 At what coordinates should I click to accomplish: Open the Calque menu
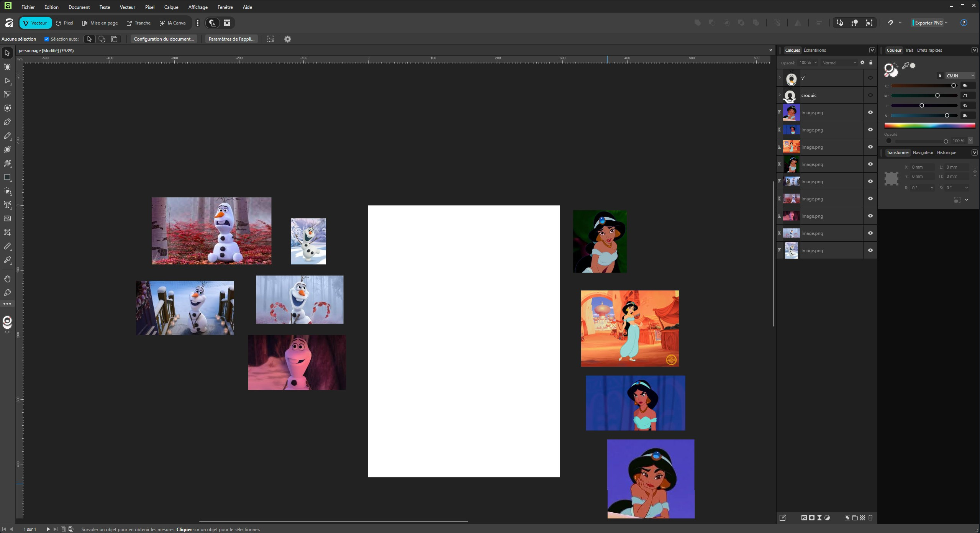171,7
